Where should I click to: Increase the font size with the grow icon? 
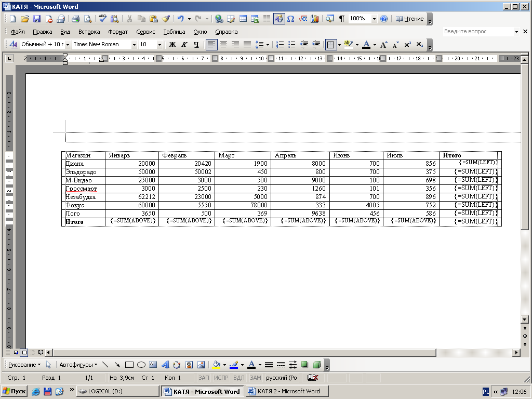click(x=384, y=45)
